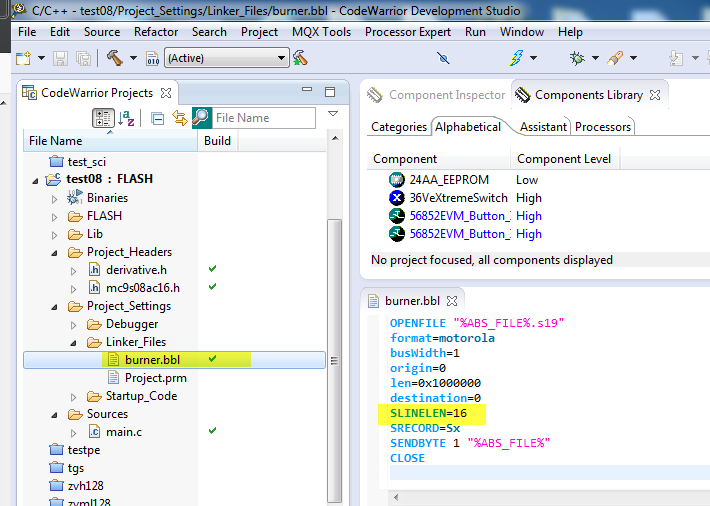Select the 36VeXtremeSwitch component
This screenshot has height=506, width=710.
click(458, 198)
